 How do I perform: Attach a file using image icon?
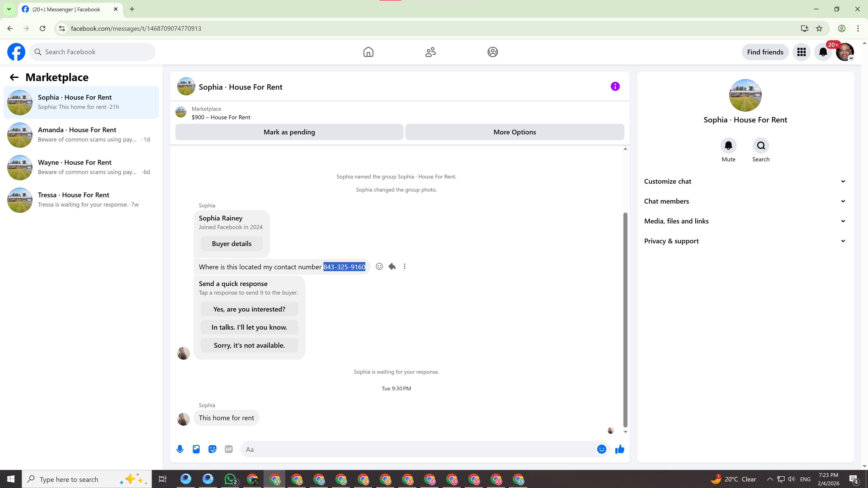coord(196,449)
